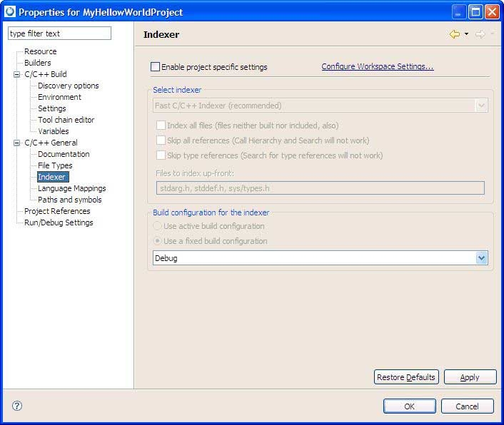The image size is (504, 425).
Task: Click the back navigation arrow icon
Action: point(454,34)
